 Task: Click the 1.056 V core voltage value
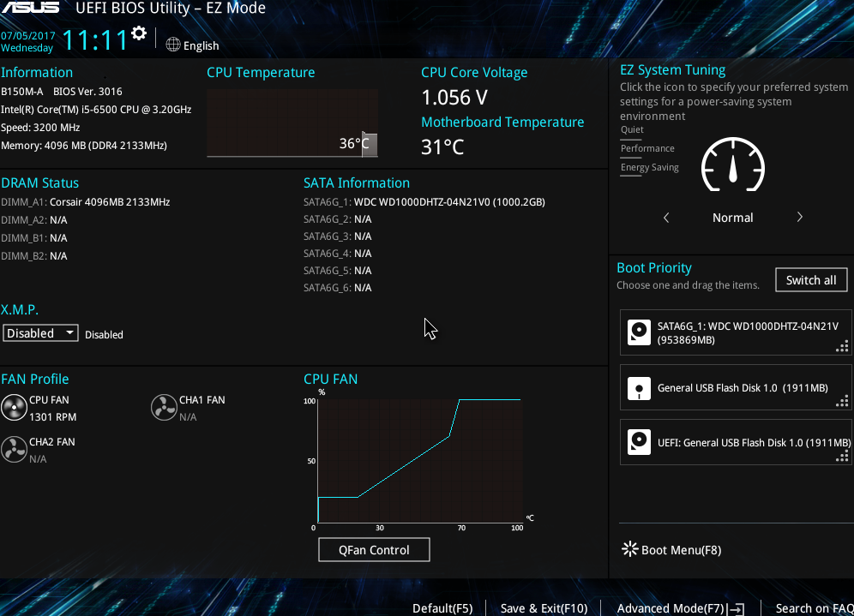454,98
